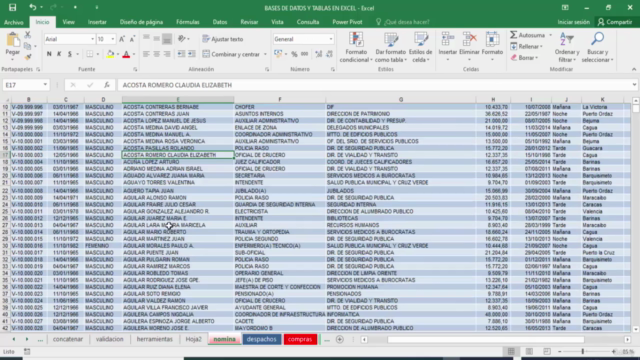Image resolution: width=640 pixels, height=360 pixels.
Task: Click Iniciar sesión link
Action: (x=573, y=22)
